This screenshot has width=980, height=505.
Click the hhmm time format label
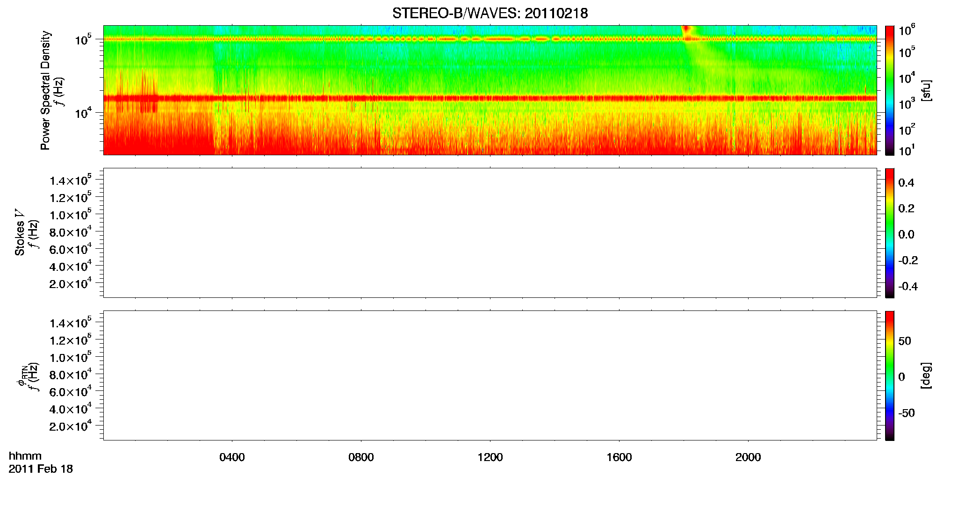[x=25, y=456]
